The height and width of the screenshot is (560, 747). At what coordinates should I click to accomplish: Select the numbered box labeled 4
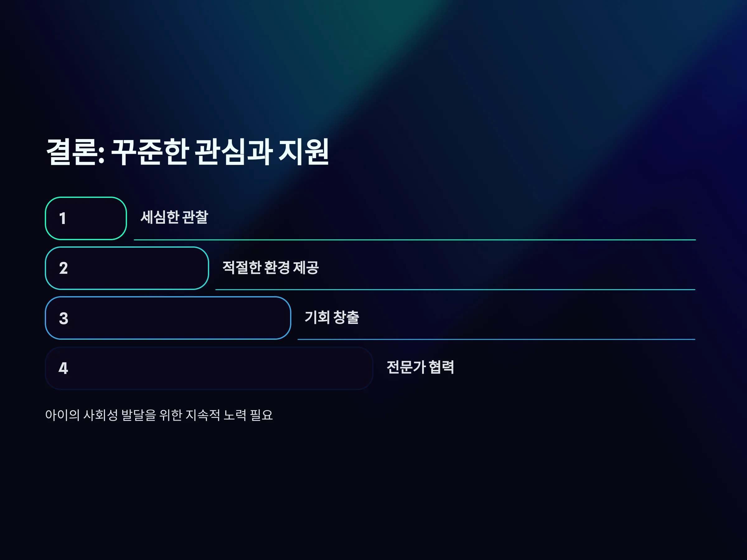click(209, 368)
